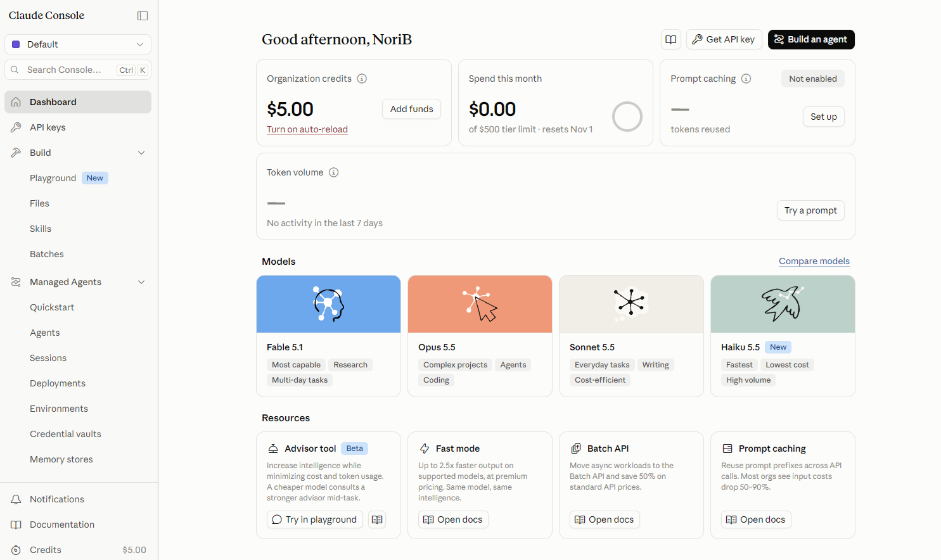The width and height of the screenshot is (941, 560).
Task: Click the Try a prompt button
Action: (810, 210)
